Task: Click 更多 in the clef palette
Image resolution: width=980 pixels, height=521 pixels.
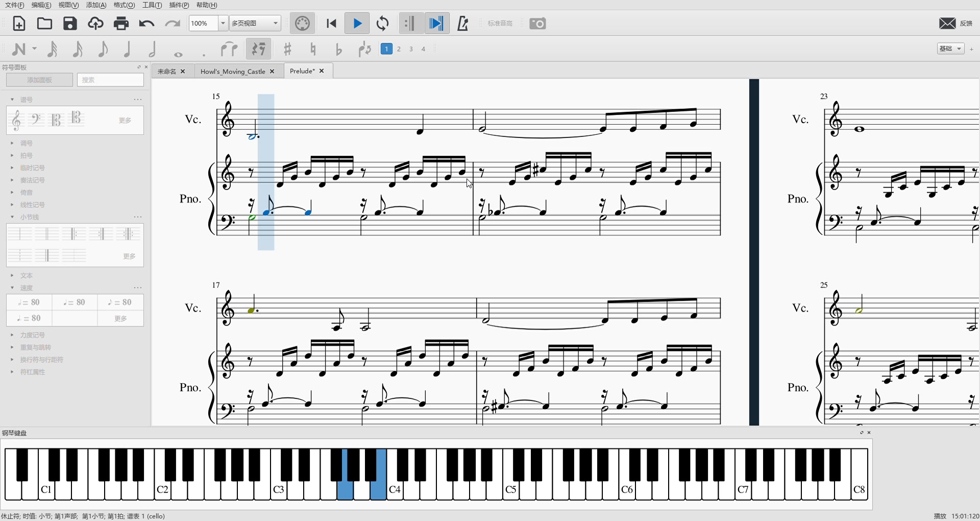Action: (x=125, y=121)
